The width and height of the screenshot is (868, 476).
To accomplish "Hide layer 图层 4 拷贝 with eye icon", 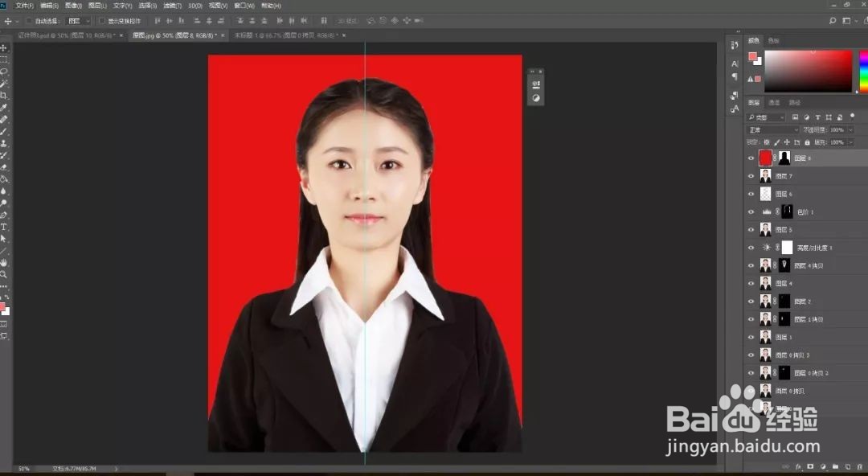I will tap(751, 265).
